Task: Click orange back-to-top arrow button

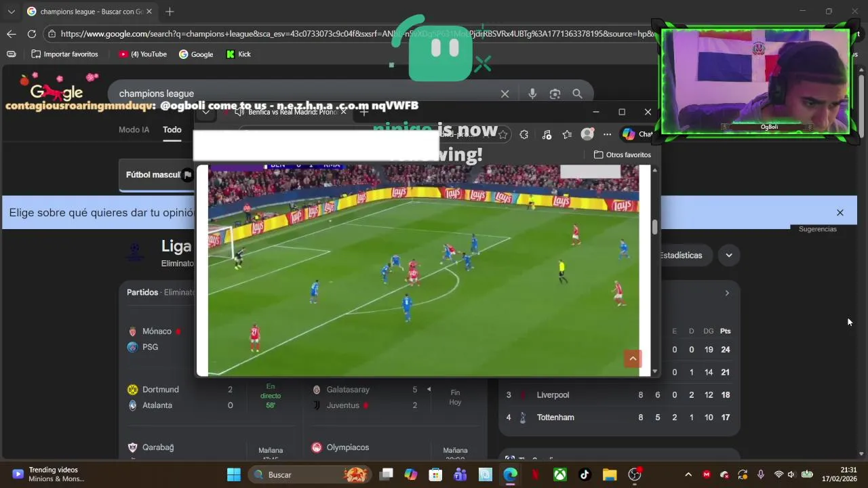Action: (633, 359)
